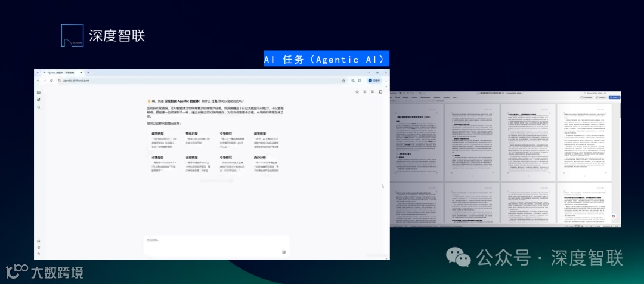
Task: Focus the chat message input box
Action: [216, 245]
